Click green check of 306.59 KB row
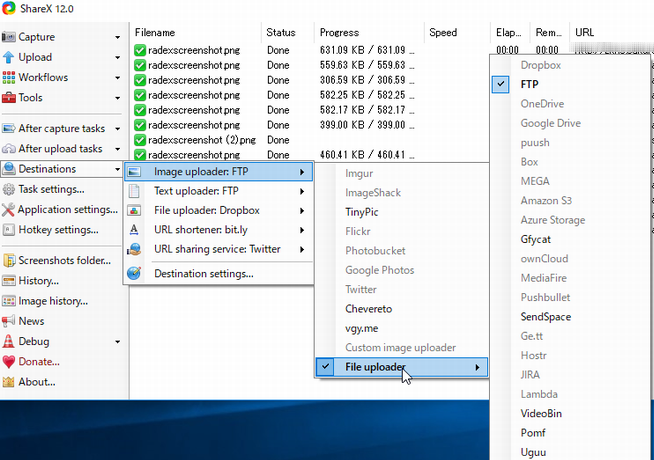The height and width of the screenshot is (460, 654). [140, 80]
